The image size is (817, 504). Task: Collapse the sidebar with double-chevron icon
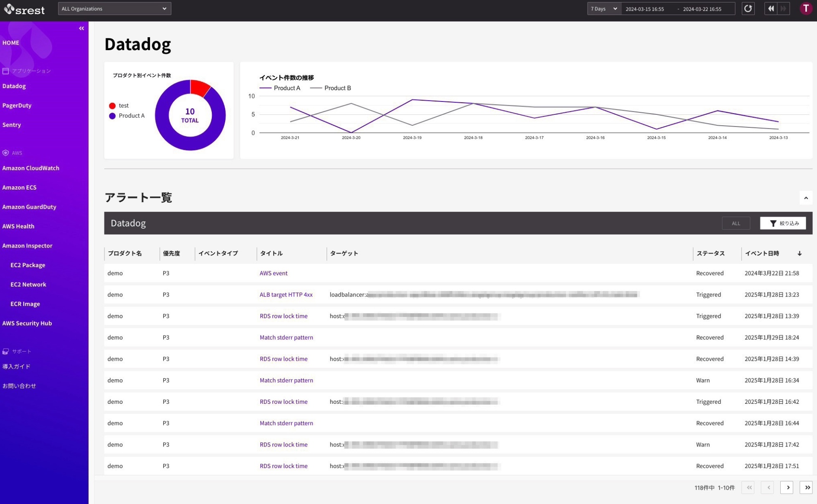81,28
